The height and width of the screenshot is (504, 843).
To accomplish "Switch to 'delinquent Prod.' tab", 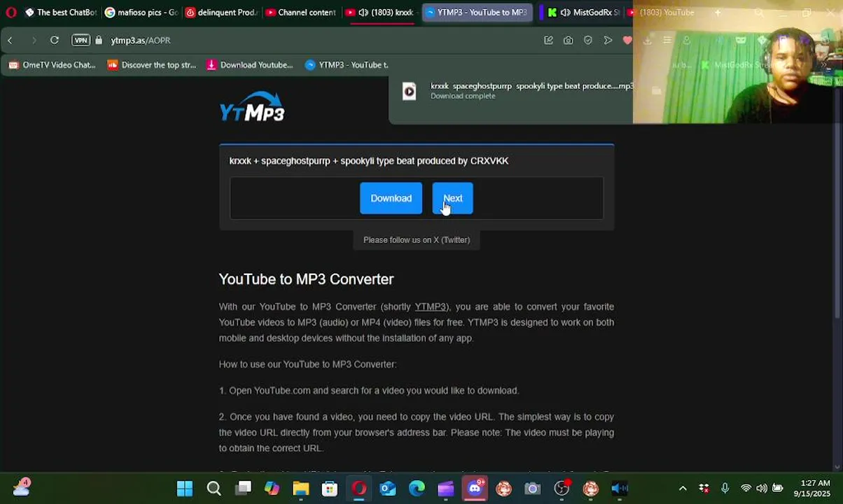I will [221, 13].
